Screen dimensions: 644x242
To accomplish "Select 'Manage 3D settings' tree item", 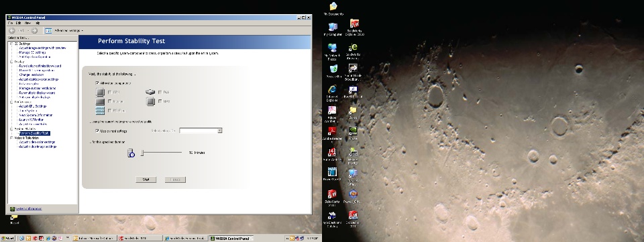I will (x=32, y=52).
